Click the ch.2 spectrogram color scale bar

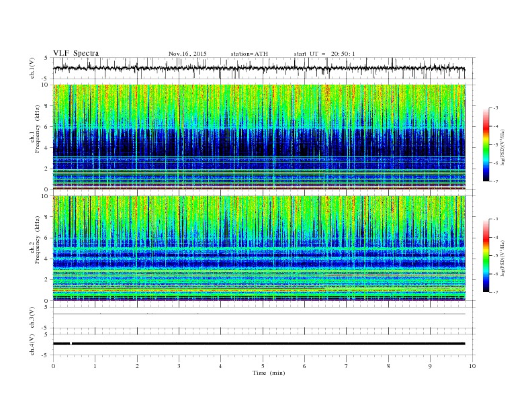[x=486, y=256]
